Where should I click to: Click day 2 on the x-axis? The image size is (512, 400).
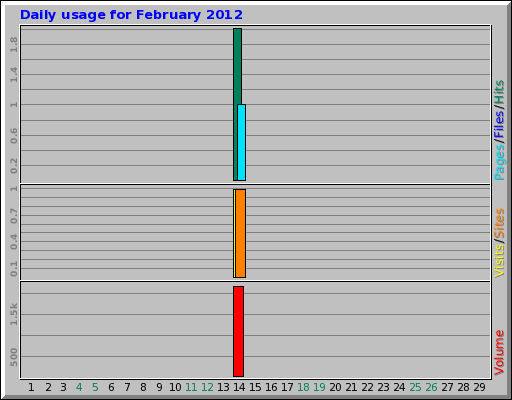48,387
